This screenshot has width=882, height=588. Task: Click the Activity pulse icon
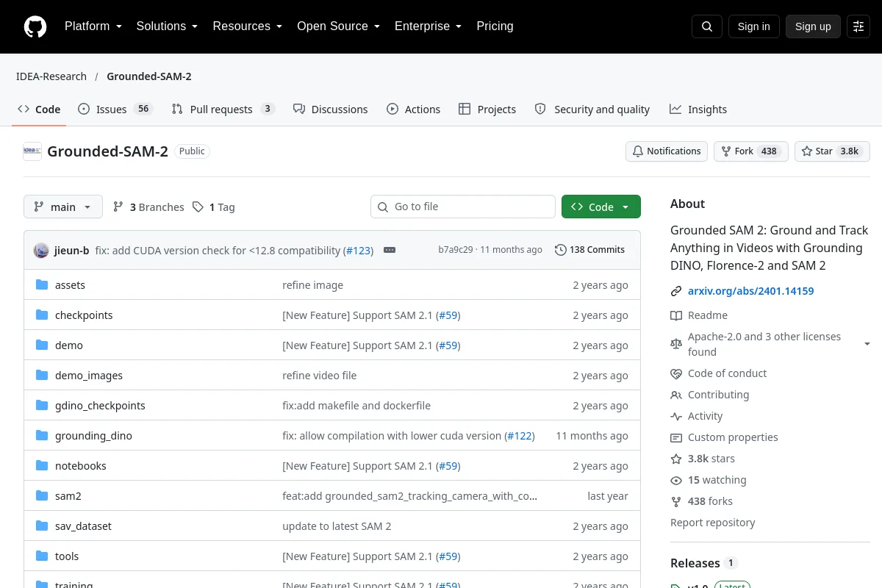click(x=676, y=416)
